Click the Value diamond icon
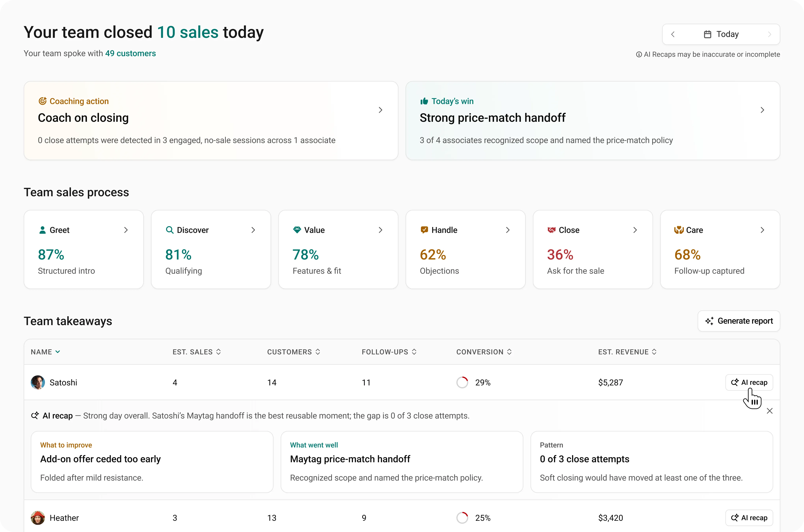The height and width of the screenshot is (532, 804). (297, 230)
